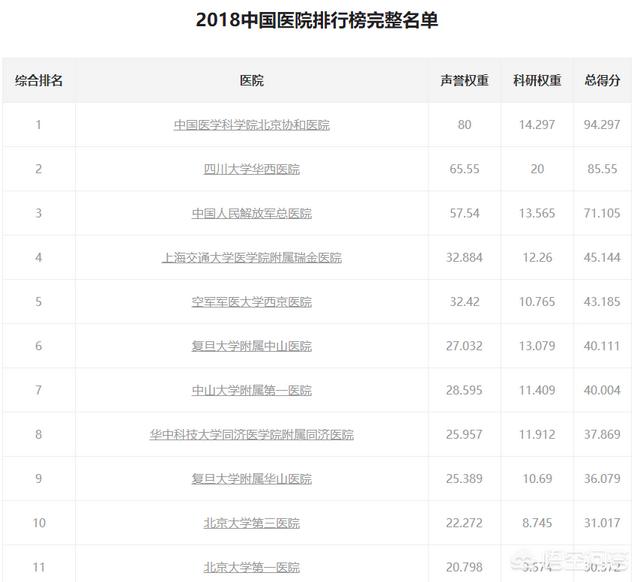The height and width of the screenshot is (582, 640).
Task: Click rank number 3 cell
Action: [x=39, y=213]
